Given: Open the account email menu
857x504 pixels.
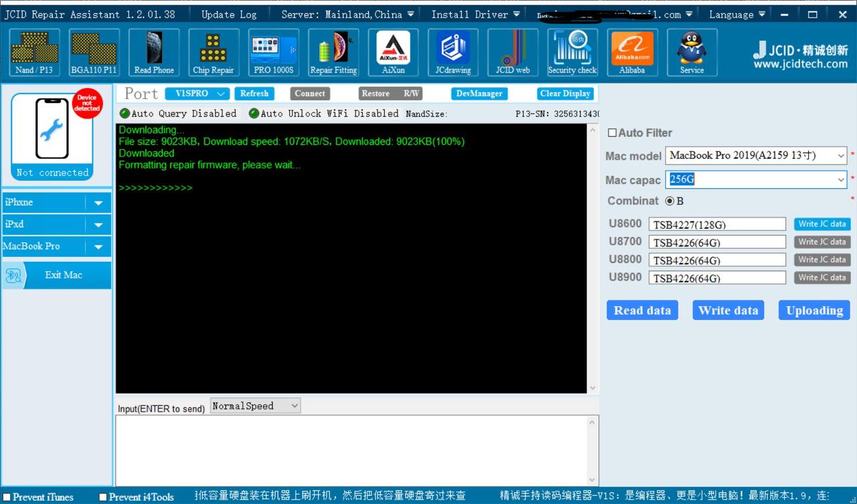Looking at the screenshot, I should point(615,14).
